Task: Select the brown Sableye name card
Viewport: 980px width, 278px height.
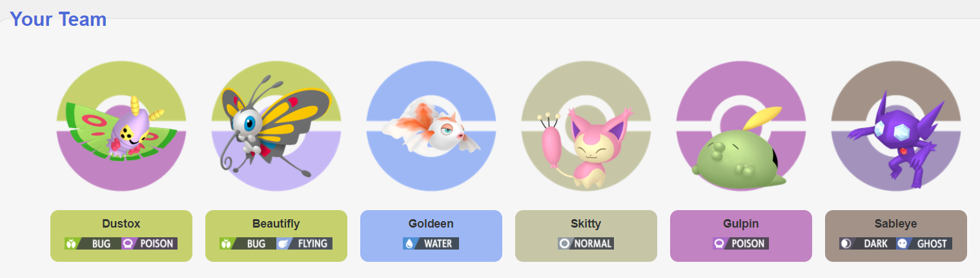Action: coord(896,236)
